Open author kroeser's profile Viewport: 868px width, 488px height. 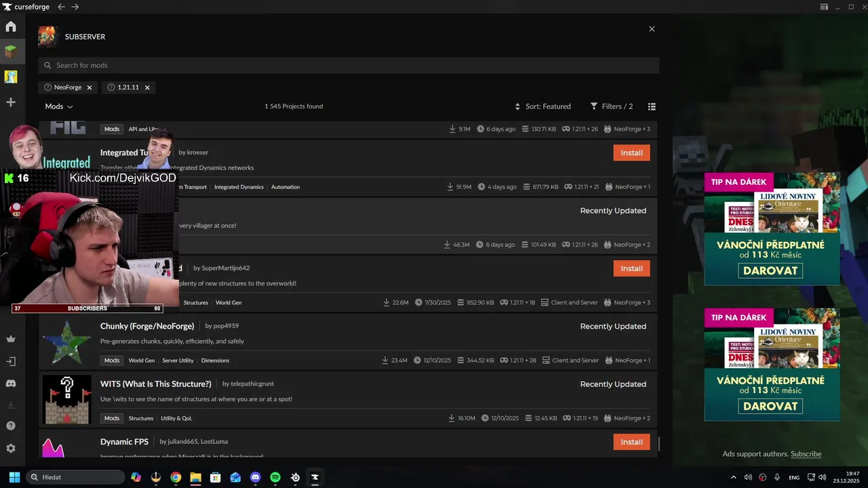197,152
